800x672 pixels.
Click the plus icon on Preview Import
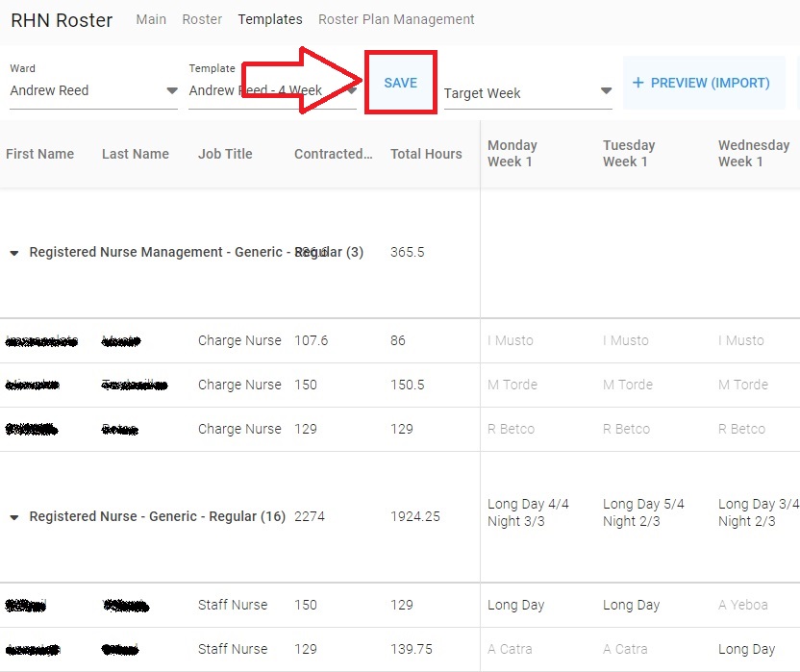(637, 83)
